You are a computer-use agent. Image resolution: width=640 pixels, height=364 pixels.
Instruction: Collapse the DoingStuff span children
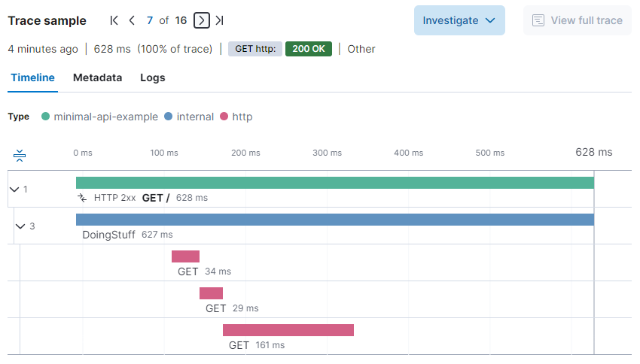(x=20, y=226)
